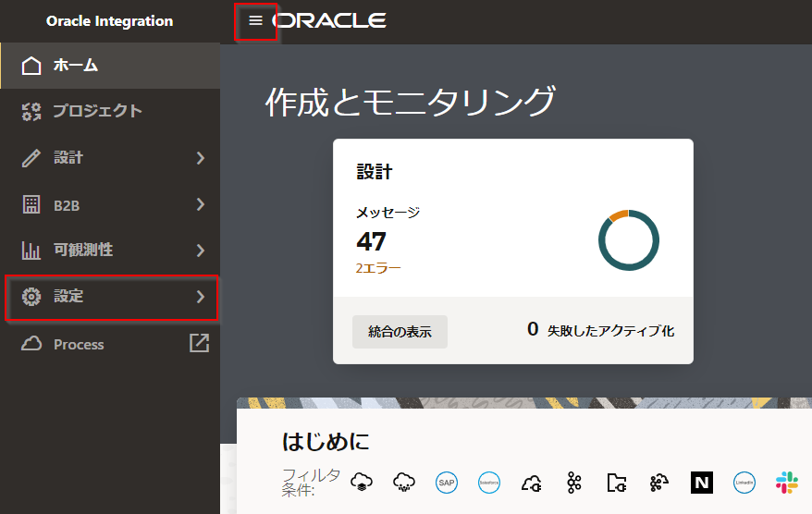Viewport: 812px width, 514px height.
Task: Click the hamburger navigation menu icon
Action: click(x=256, y=21)
